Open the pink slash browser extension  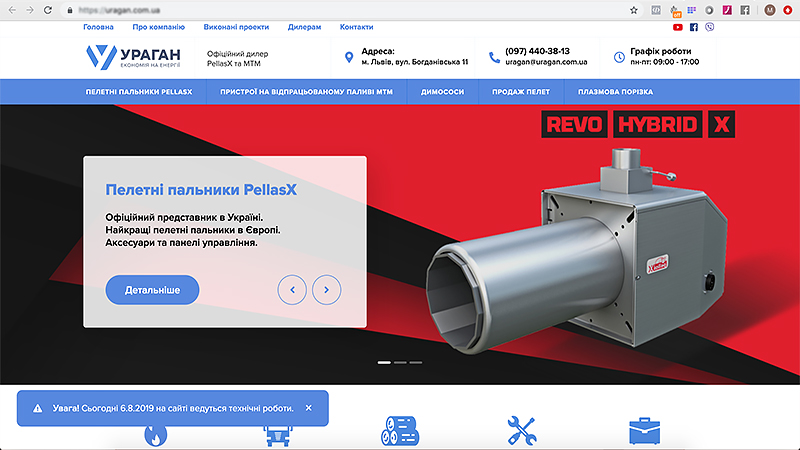click(727, 10)
